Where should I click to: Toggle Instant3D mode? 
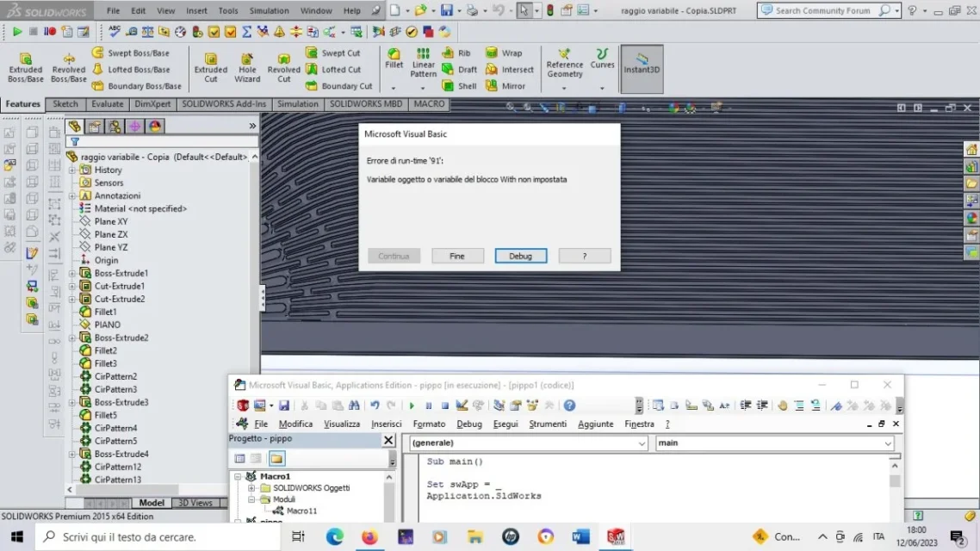point(642,69)
